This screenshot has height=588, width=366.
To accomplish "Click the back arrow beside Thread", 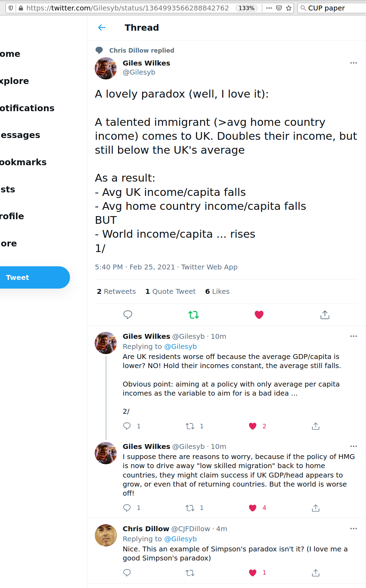I will point(102,28).
